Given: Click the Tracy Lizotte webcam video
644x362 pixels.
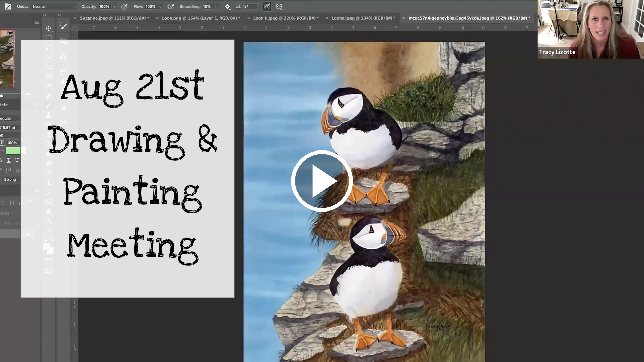Looking at the screenshot, I should [x=591, y=29].
